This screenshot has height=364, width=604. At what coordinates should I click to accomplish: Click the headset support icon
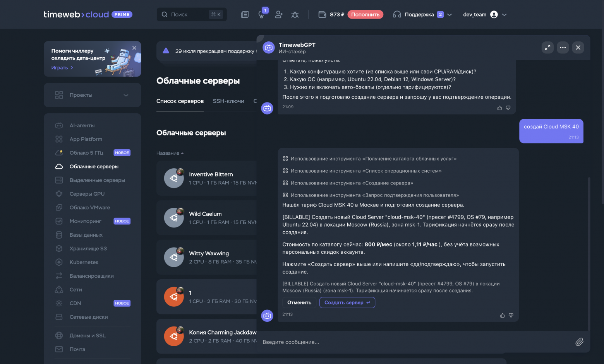click(x=397, y=14)
